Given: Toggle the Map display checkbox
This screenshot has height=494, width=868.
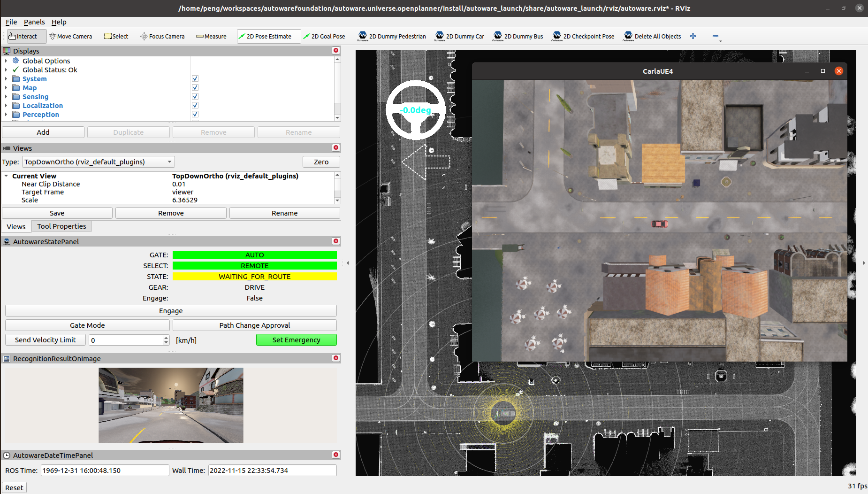Looking at the screenshot, I should [195, 87].
